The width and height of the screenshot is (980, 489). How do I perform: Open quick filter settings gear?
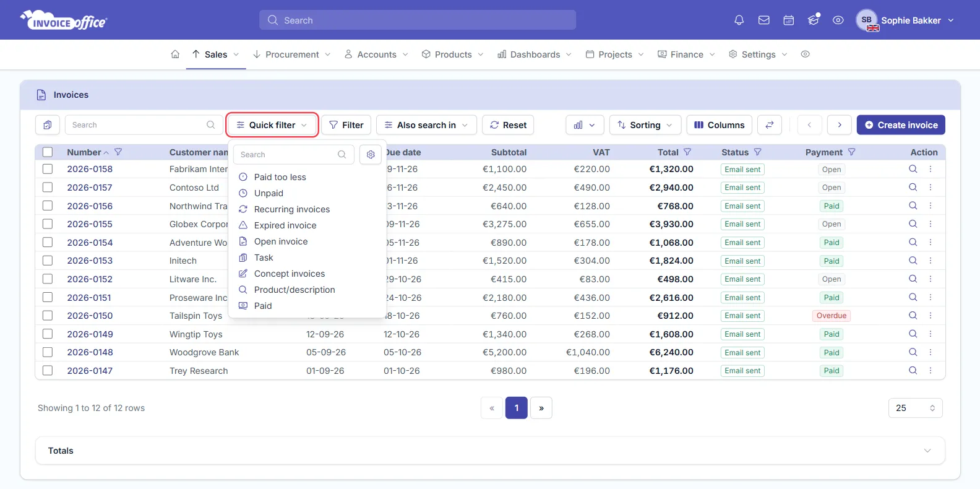click(x=371, y=155)
